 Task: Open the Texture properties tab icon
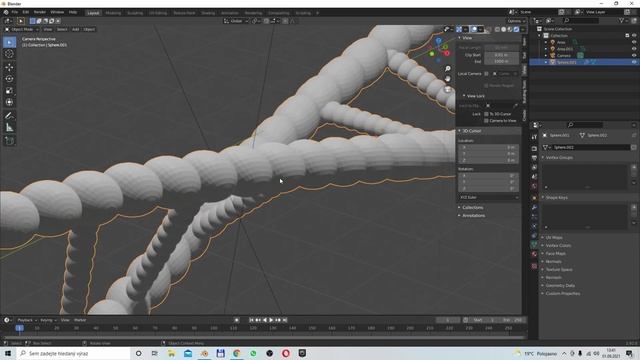click(x=534, y=266)
